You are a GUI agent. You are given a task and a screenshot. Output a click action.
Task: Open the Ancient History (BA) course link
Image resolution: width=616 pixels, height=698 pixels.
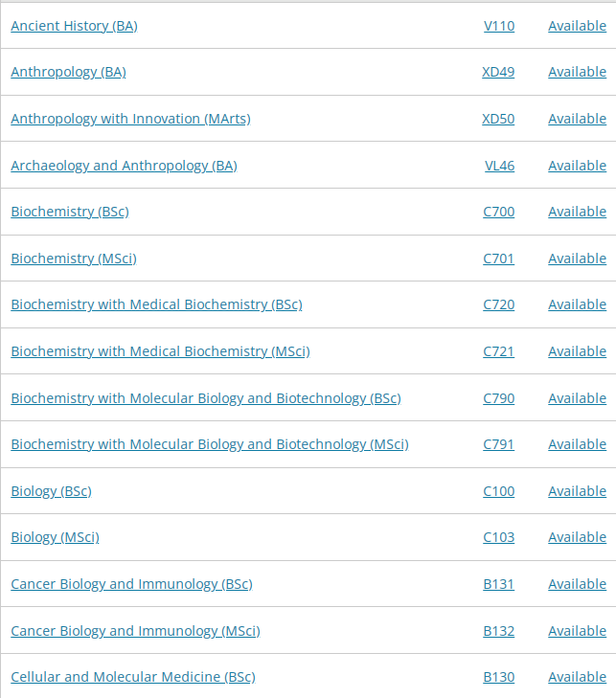pos(75,26)
